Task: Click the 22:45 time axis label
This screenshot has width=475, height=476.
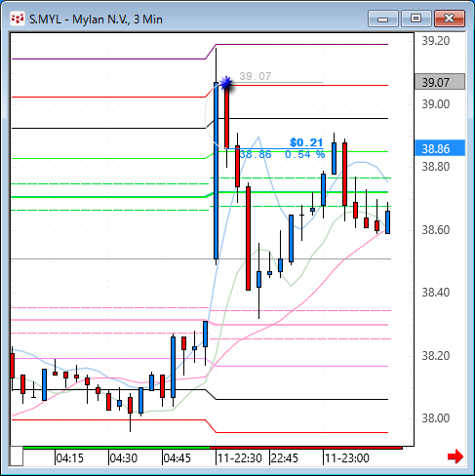Action: tap(285, 458)
